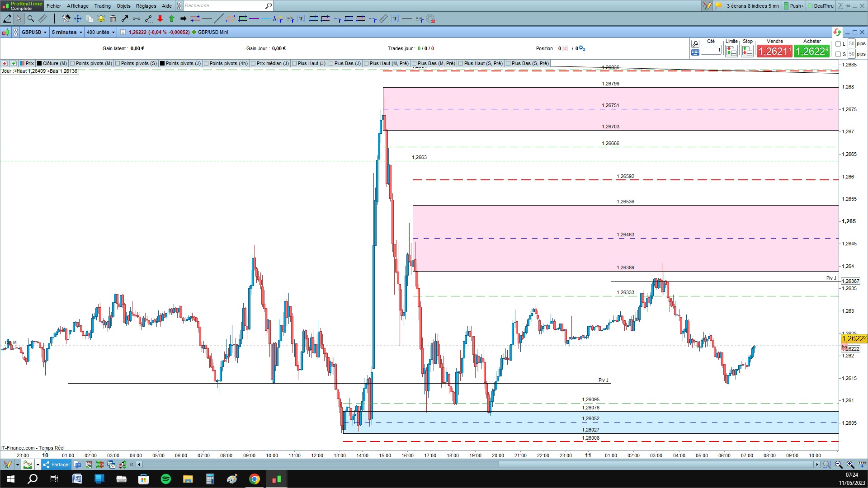
Task: Click the red Vendre price button
Action: coord(774,51)
